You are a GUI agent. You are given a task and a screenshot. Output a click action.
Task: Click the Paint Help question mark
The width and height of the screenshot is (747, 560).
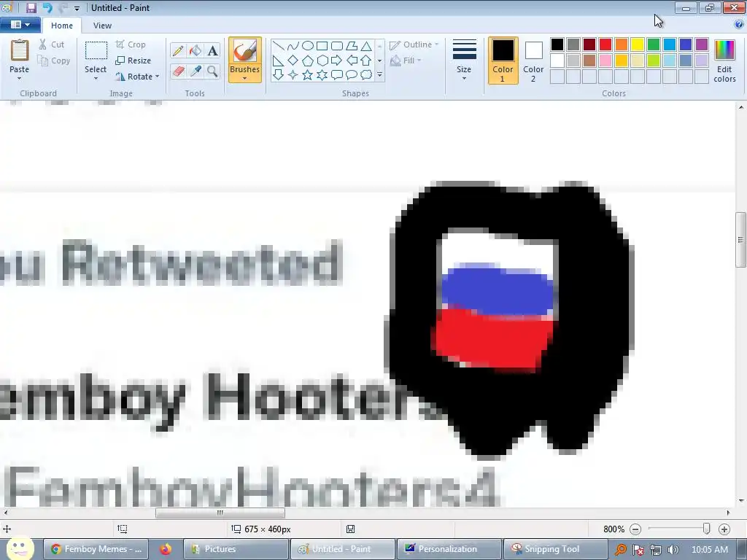pyautogui.click(x=739, y=25)
